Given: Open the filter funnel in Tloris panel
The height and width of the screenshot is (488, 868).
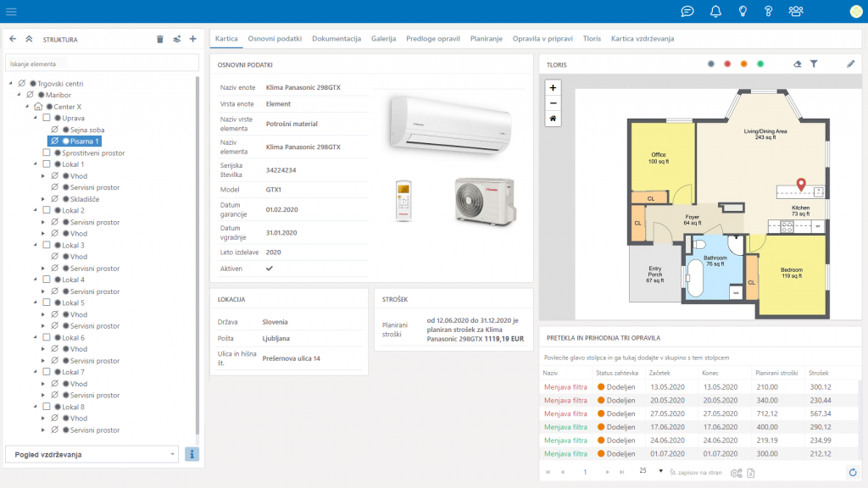Looking at the screenshot, I should [x=814, y=64].
